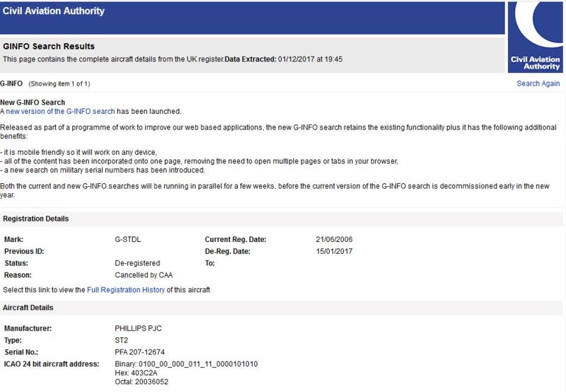566x392 pixels.
Task: Click the De-Reg. Date value 15/01/2017
Action: pyautogui.click(x=334, y=251)
